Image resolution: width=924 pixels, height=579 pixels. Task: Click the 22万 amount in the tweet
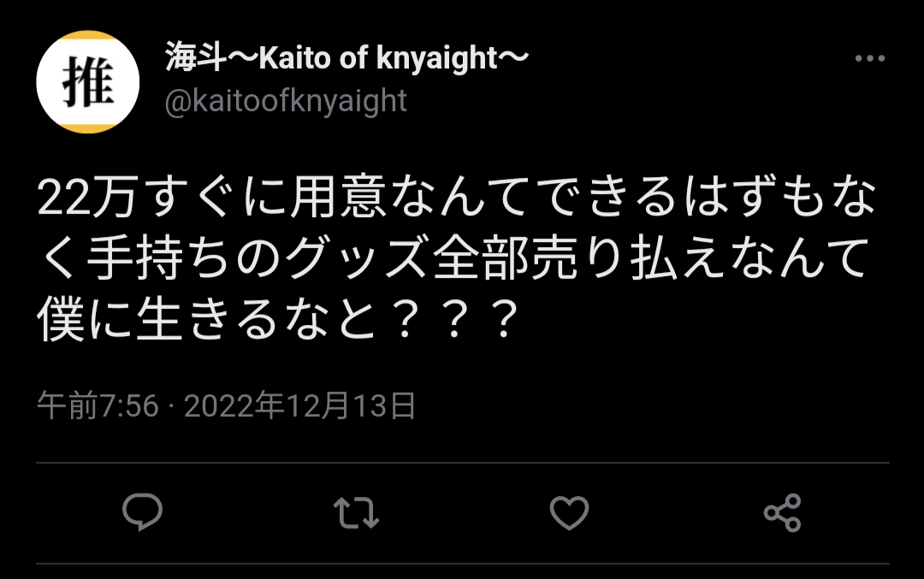tap(87, 198)
